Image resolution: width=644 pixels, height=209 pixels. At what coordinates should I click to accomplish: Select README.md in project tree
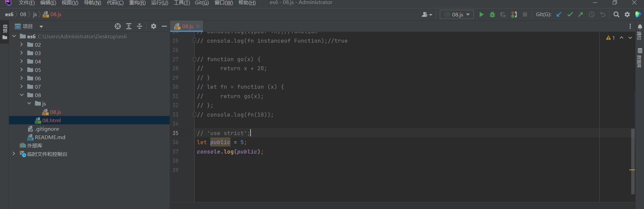(50, 137)
